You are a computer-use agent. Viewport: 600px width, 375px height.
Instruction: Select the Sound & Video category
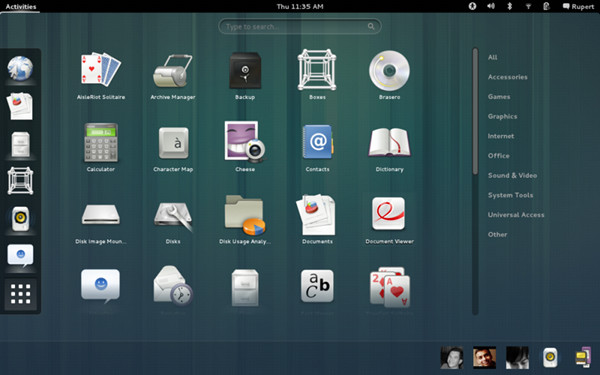[512, 176]
